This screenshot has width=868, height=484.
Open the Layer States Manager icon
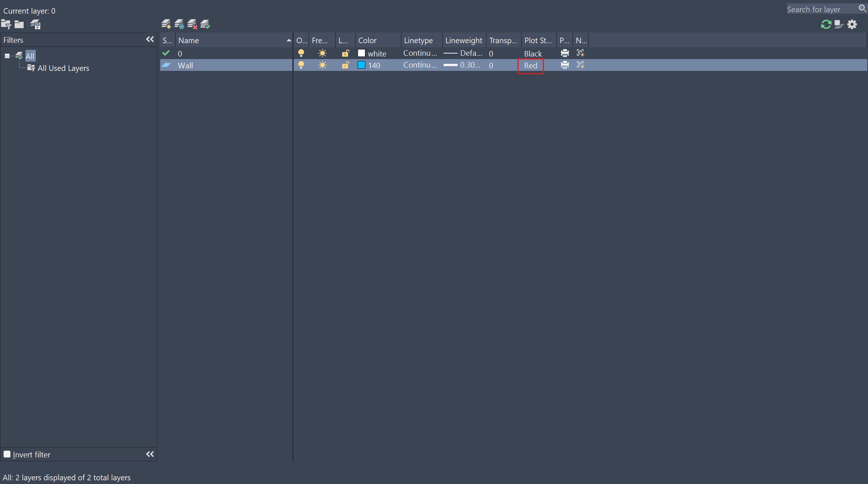pos(35,24)
